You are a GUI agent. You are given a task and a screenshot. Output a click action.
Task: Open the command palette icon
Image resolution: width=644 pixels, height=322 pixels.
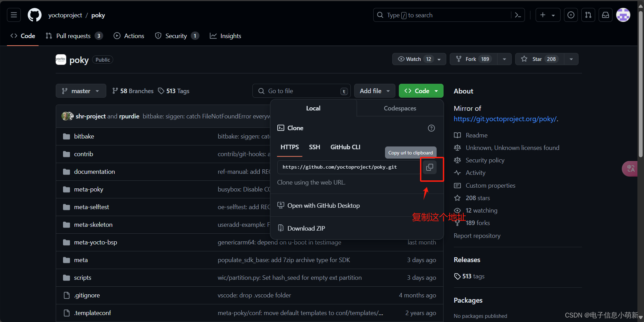(x=518, y=15)
